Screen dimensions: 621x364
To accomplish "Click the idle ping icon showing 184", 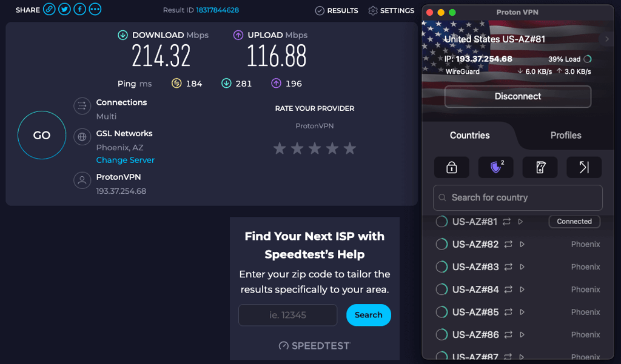I will 176,84.
